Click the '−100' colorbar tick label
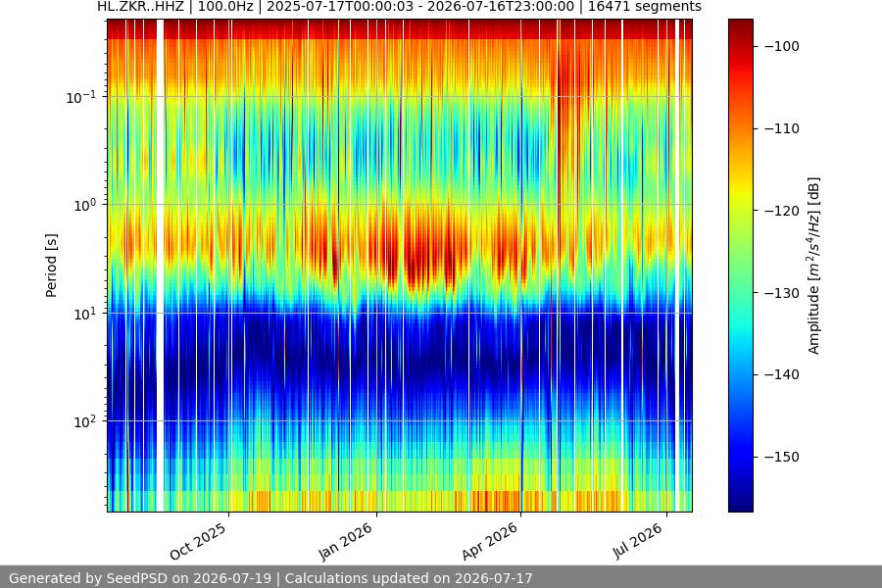882x588 pixels. (782, 46)
